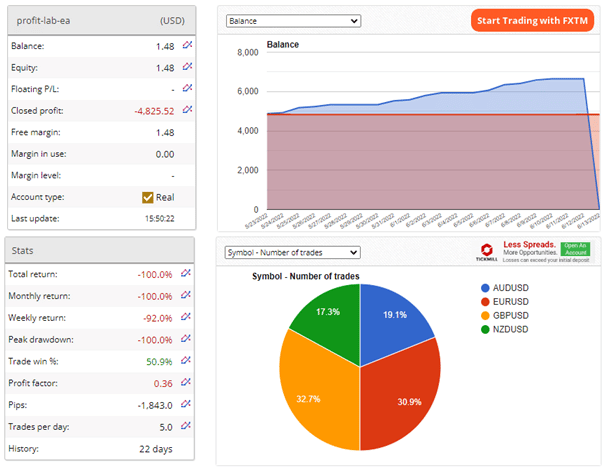Click the Peak drawdown chart icon
The image size is (607, 467).
tap(187, 339)
